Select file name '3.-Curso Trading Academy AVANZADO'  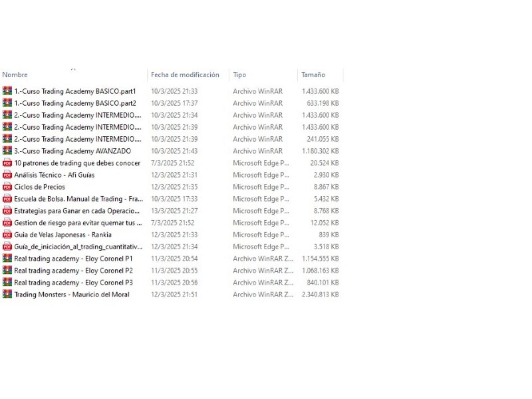click(x=72, y=151)
